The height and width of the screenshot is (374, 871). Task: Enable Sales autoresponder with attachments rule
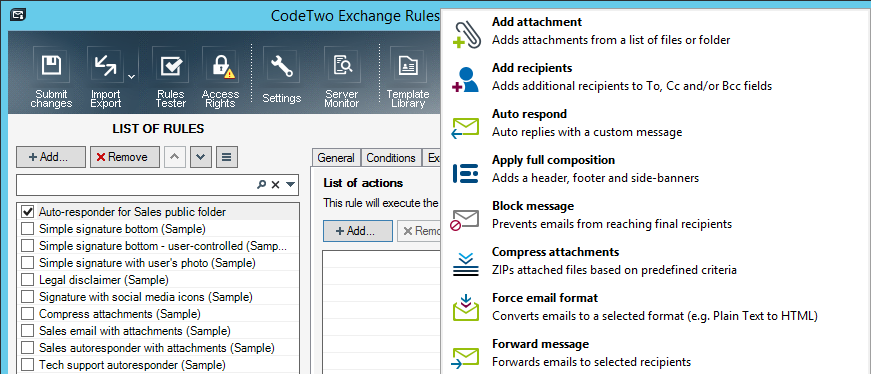point(27,348)
